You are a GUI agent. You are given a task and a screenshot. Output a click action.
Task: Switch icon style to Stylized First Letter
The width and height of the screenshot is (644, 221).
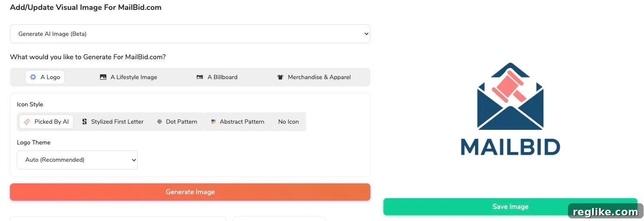(112, 122)
